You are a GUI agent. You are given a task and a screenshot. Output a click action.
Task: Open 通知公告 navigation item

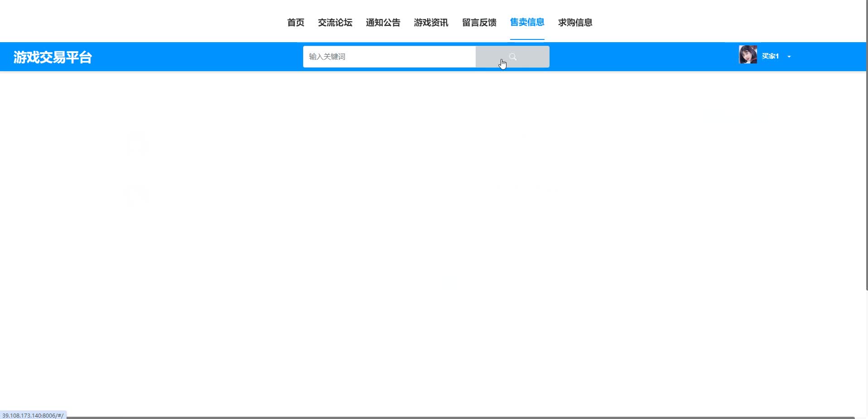383,22
